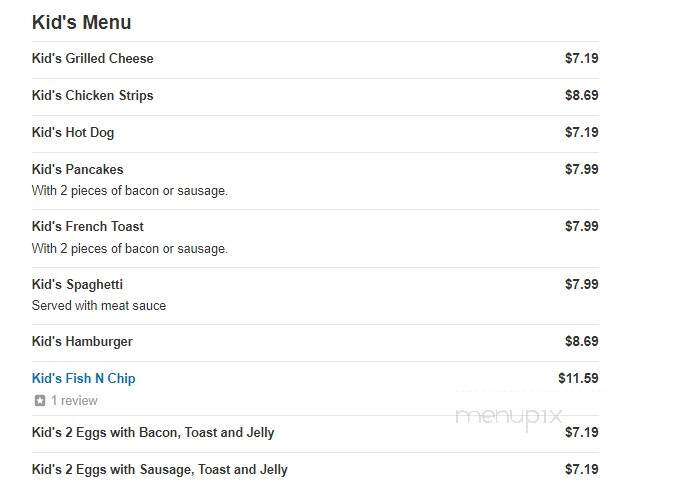Click the Served with meat sauce description
The width and height of the screenshot is (688, 499).
(99, 305)
